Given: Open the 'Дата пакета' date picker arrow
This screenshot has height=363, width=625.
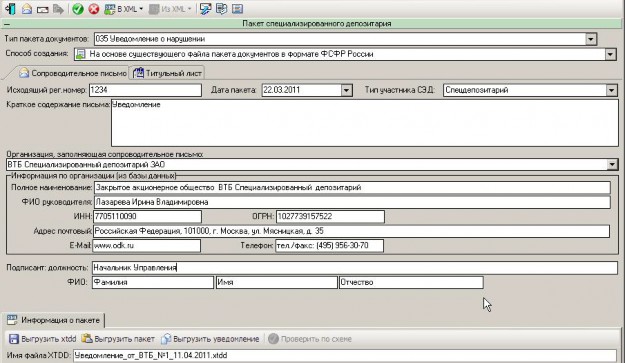Looking at the screenshot, I should tap(346, 90).
